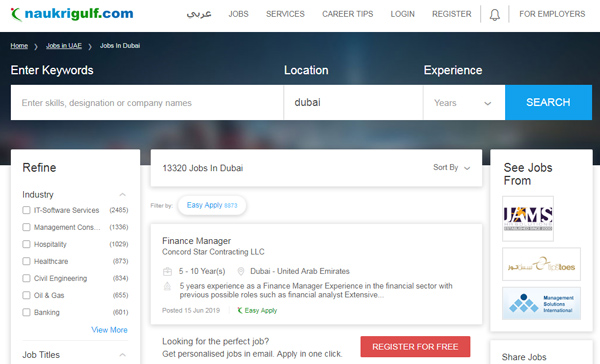
Task: Open the FOR EMPLOYERS section
Action: tap(552, 14)
